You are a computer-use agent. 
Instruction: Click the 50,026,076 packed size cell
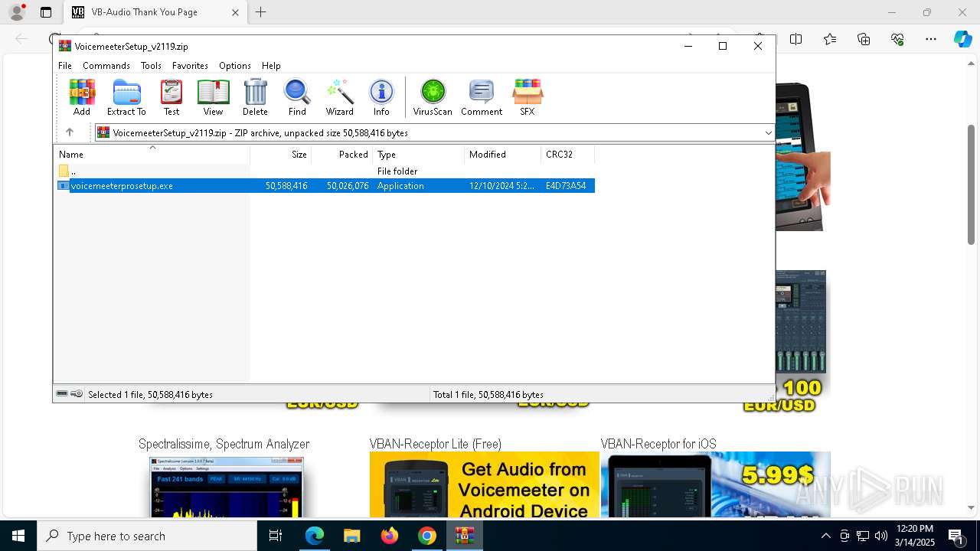pyautogui.click(x=348, y=186)
